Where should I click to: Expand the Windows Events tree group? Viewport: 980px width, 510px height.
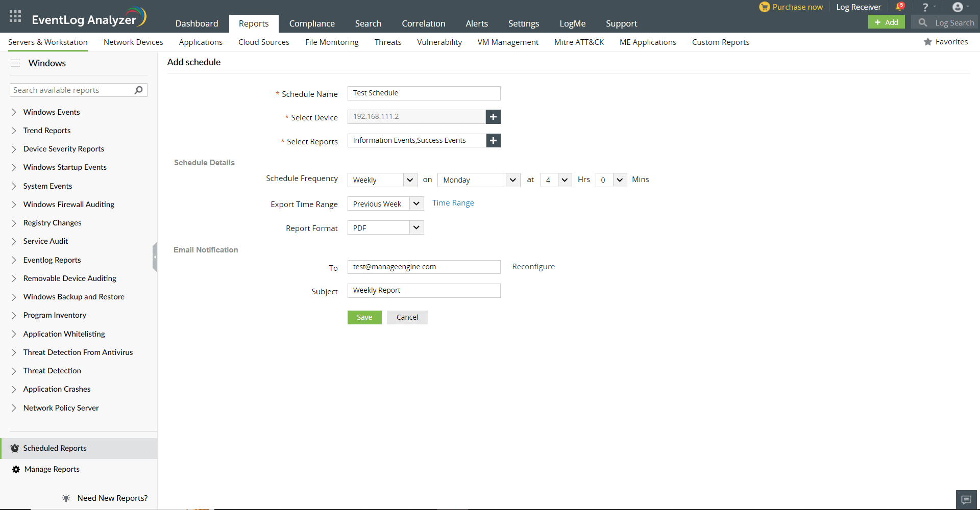click(x=14, y=112)
